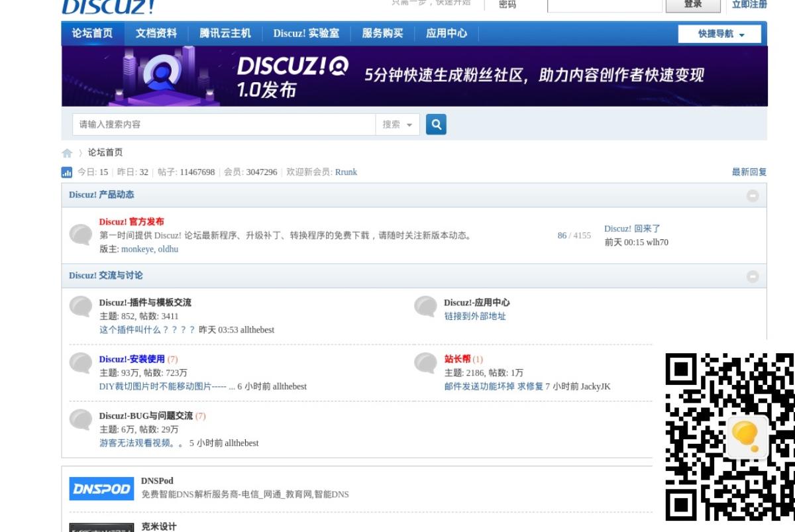The width and height of the screenshot is (795, 532).
Task: Open the 论坛首页 nav tab
Action: (93, 33)
